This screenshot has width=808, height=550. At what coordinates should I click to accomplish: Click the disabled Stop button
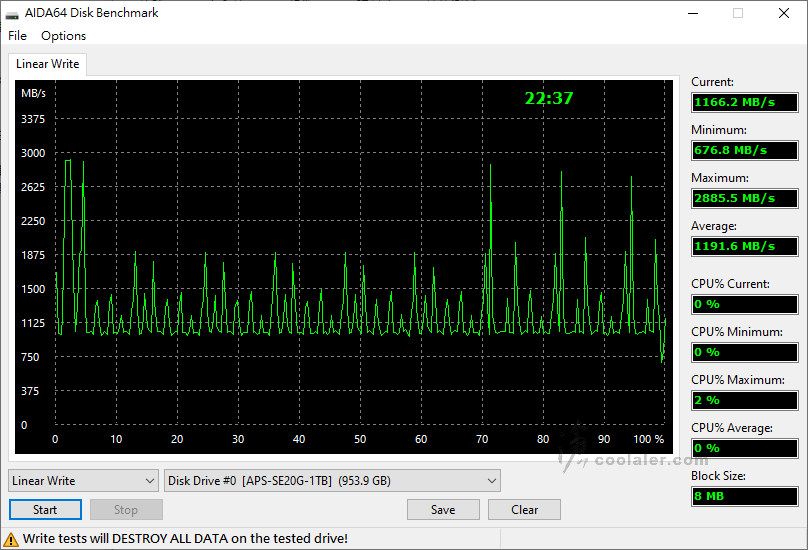pyautogui.click(x=126, y=510)
